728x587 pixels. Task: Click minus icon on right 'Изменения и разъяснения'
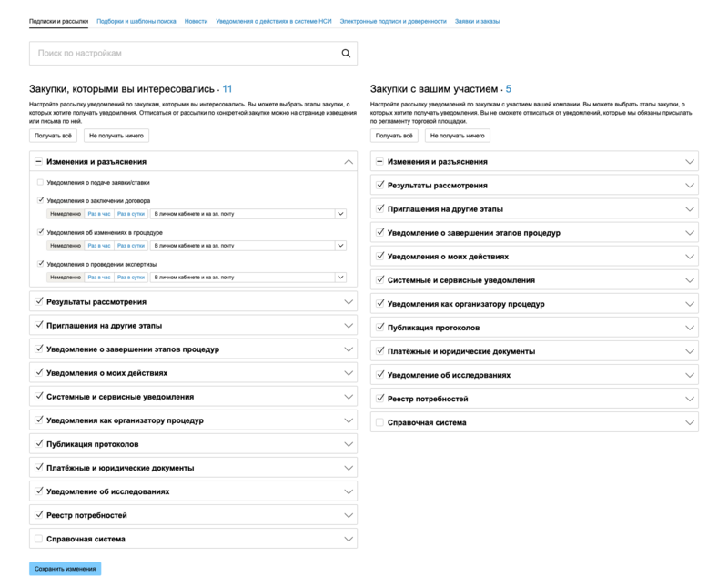(x=379, y=162)
